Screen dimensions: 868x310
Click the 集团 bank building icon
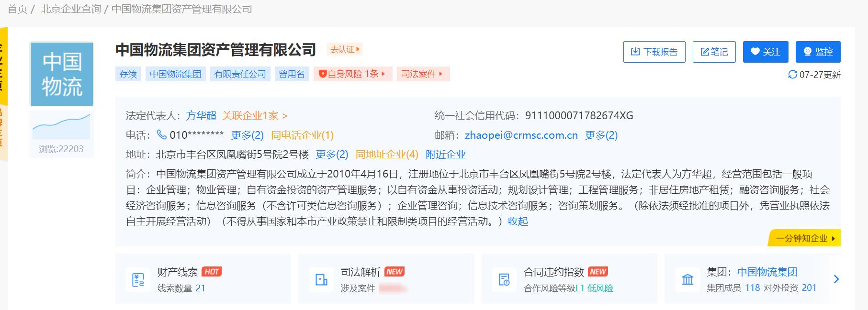click(x=688, y=280)
